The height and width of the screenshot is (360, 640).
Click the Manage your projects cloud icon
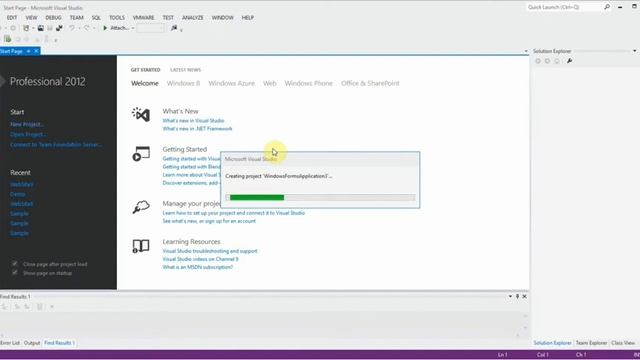141,207
